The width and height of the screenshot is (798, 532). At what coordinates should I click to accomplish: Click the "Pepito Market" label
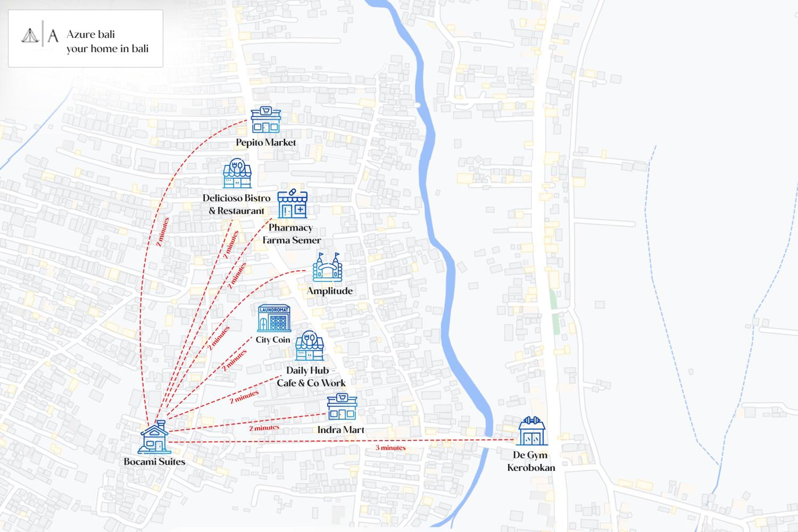(266, 143)
